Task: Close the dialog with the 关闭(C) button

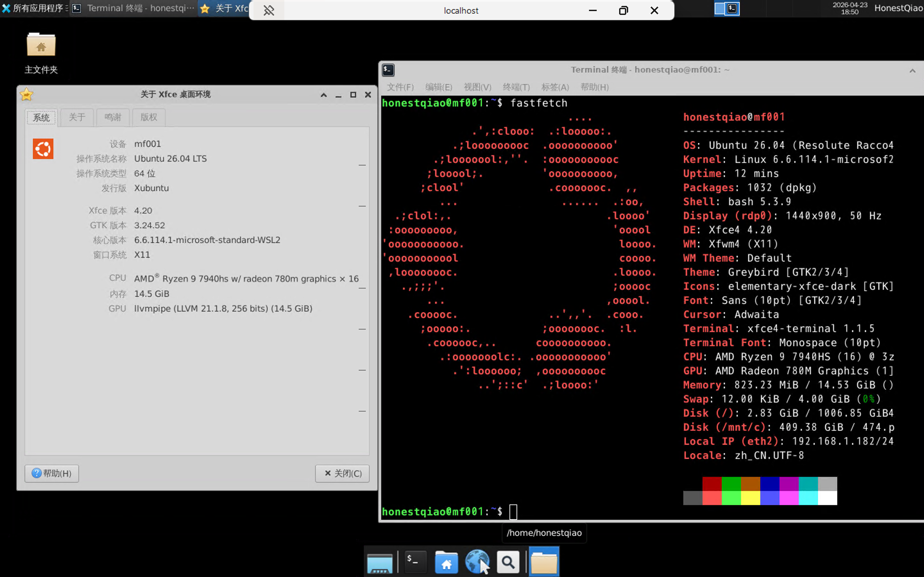Action: [342, 473]
